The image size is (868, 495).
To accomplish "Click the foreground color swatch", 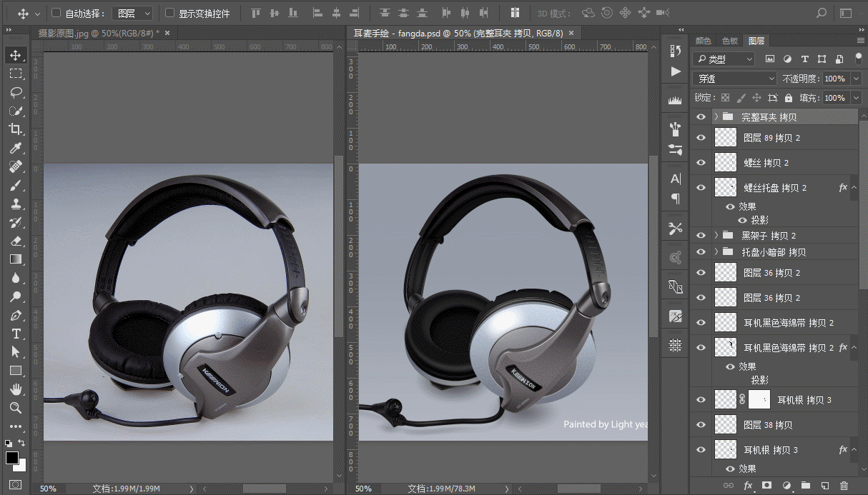I will point(12,458).
